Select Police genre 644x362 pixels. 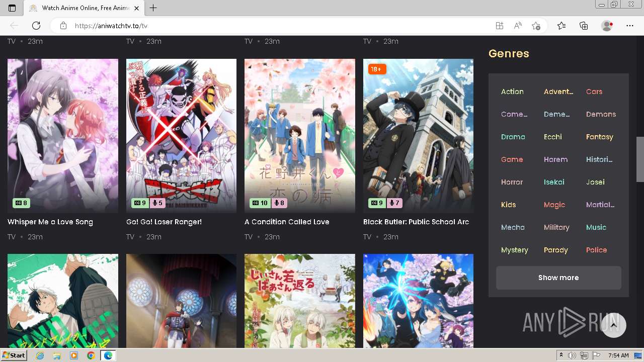click(597, 250)
